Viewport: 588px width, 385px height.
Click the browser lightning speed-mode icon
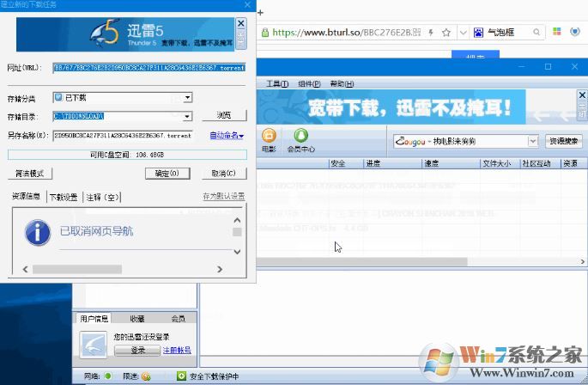click(431, 33)
